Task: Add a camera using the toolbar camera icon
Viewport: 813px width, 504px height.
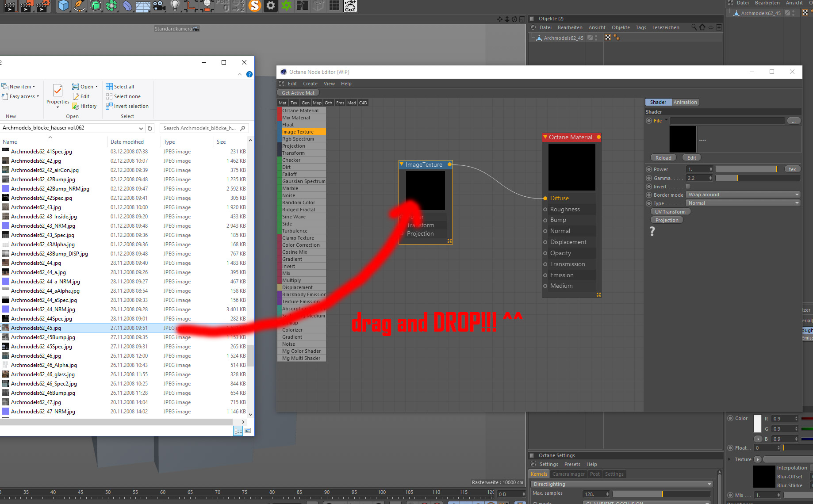Action: 159,6
